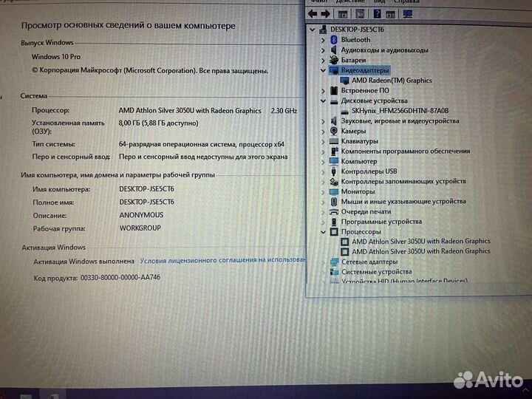Click the chip icon of first AMD Athlon Silver 3050U entry
532x399 pixels.
tap(345, 242)
